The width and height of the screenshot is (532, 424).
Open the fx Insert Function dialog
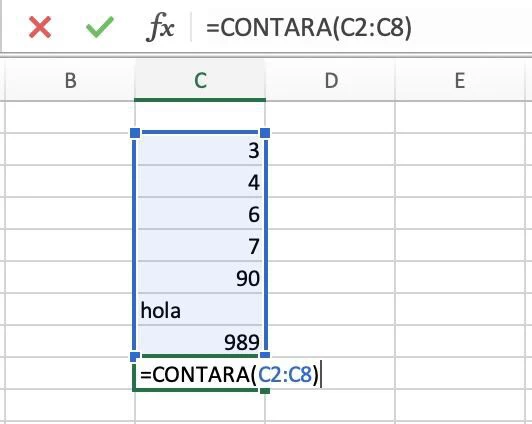pos(160,27)
